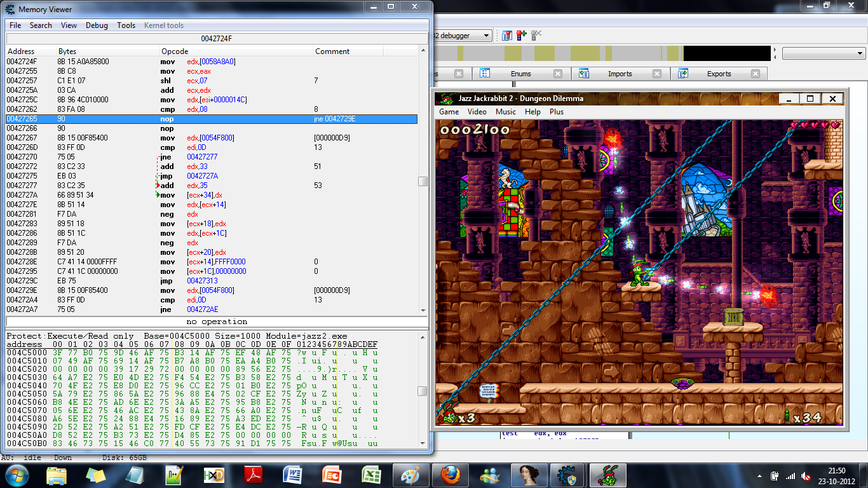Open the Search menu in Memory Viewer
This screenshot has width=868, height=488.
(41, 25)
